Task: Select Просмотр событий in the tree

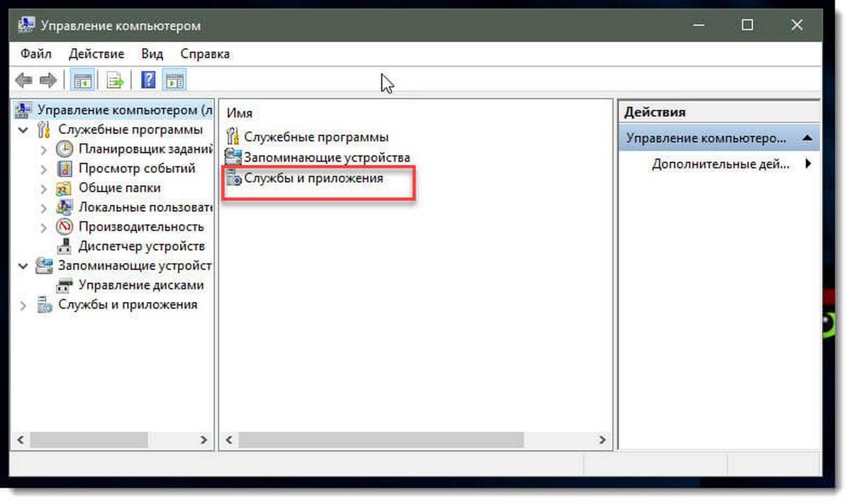Action: click(137, 169)
